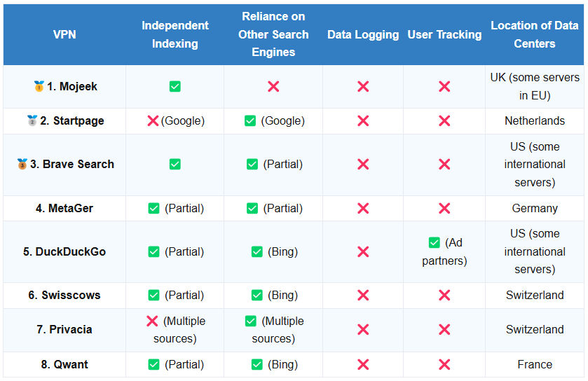Image resolution: width=588 pixels, height=381 pixels.
Task: Click the red X for Qwant's User Tracking
Action: pyautogui.click(x=444, y=364)
